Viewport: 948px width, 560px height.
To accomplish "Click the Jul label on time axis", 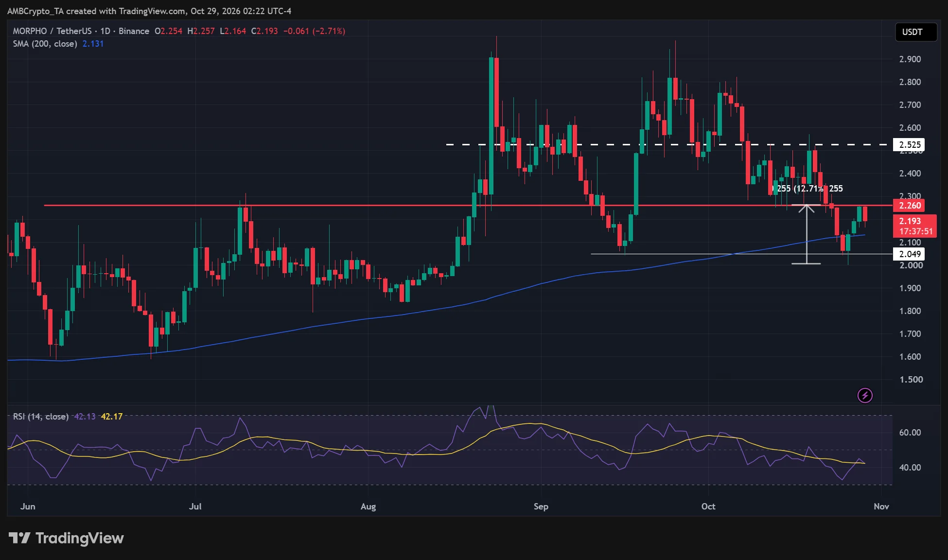I will tap(195, 507).
